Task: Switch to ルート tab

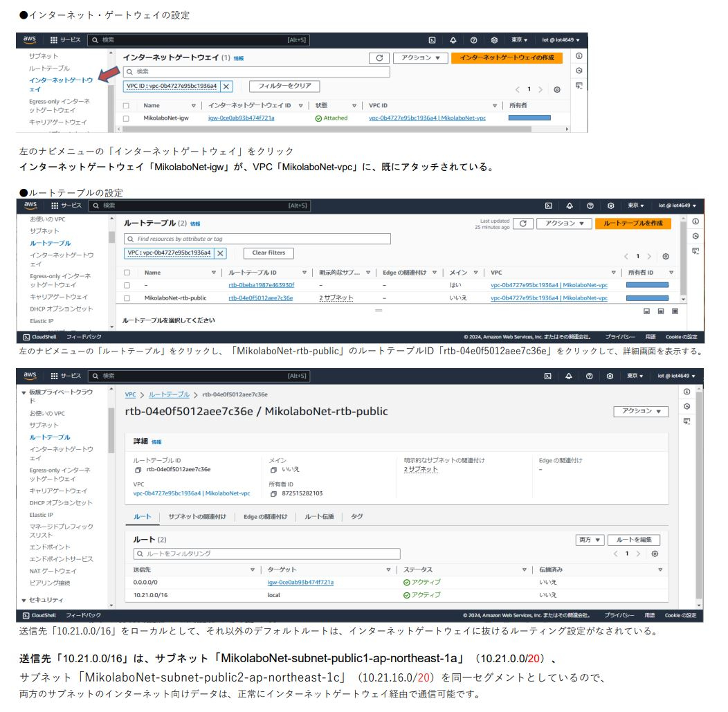Action: [x=143, y=517]
